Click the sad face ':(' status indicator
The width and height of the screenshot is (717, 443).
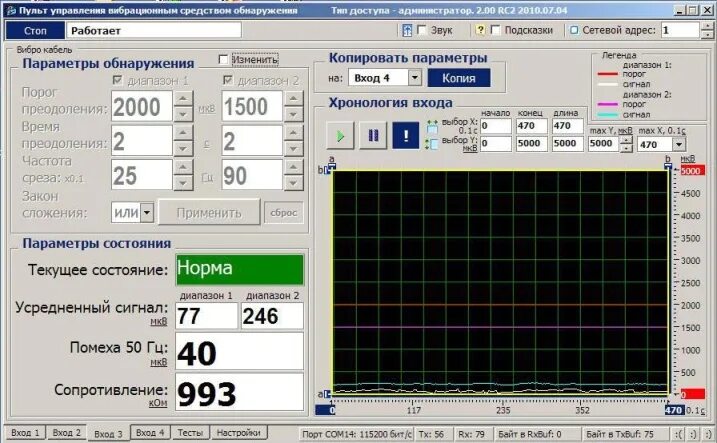[x=679, y=434]
